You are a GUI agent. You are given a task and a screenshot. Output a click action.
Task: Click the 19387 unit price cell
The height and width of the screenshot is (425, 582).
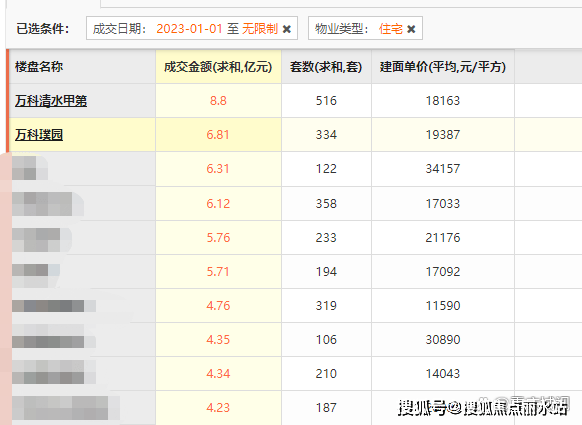point(443,134)
